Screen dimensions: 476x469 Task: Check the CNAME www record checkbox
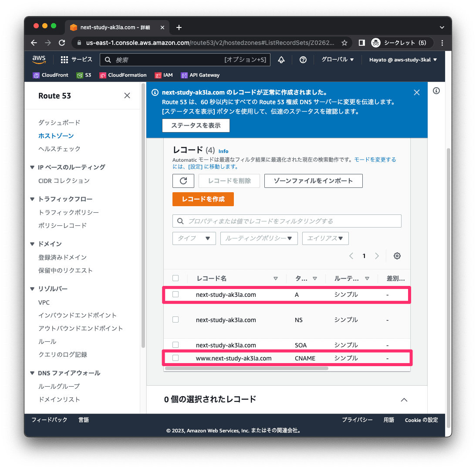(176, 358)
